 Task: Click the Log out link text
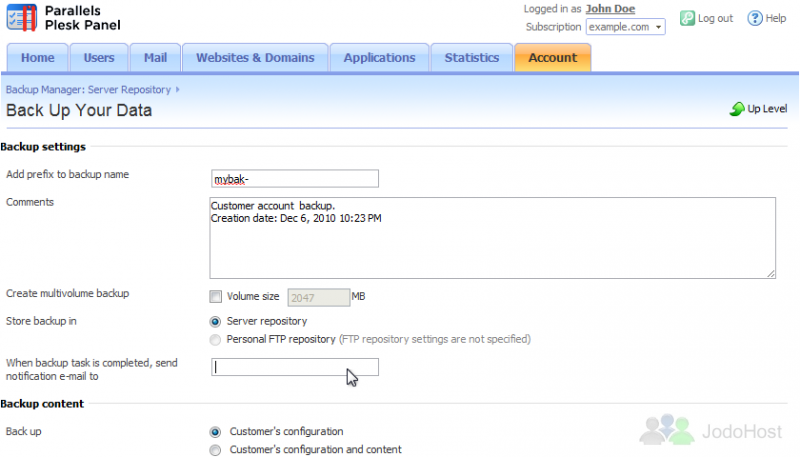pyautogui.click(x=715, y=18)
